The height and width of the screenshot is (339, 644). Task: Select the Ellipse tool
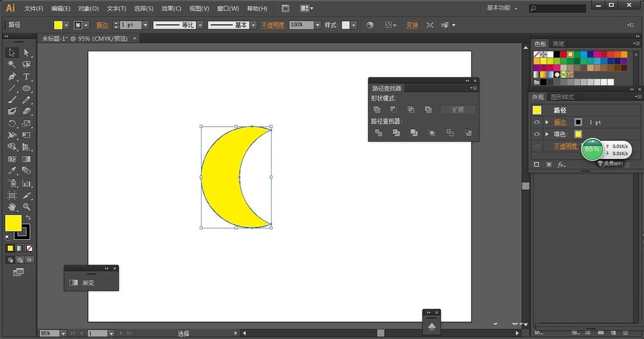point(26,88)
